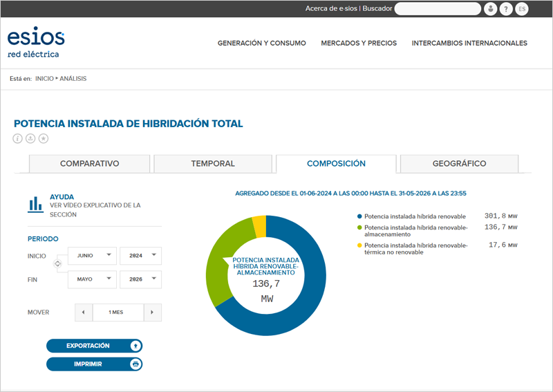
Task: Click the user profile icon in top bar
Action: tap(490, 9)
